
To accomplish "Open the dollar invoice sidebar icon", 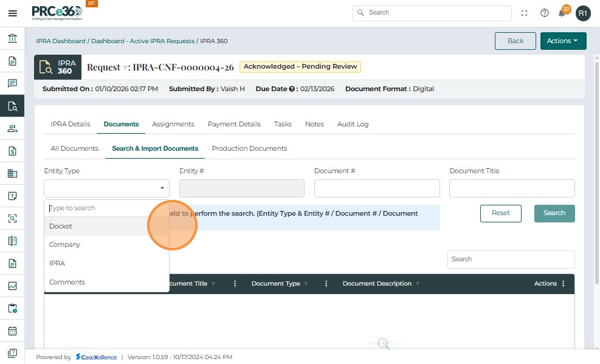I will pyautogui.click(x=12, y=151).
